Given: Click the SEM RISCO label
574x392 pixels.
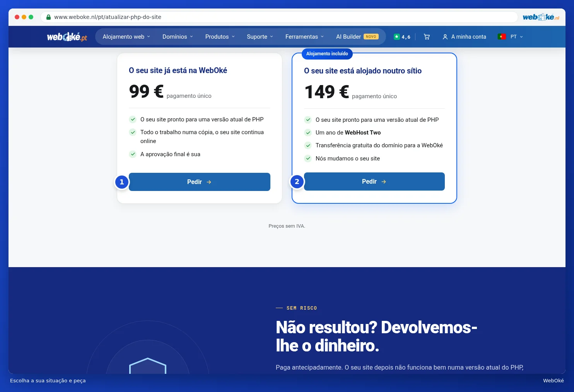Looking at the screenshot, I should [x=302, y=308].
